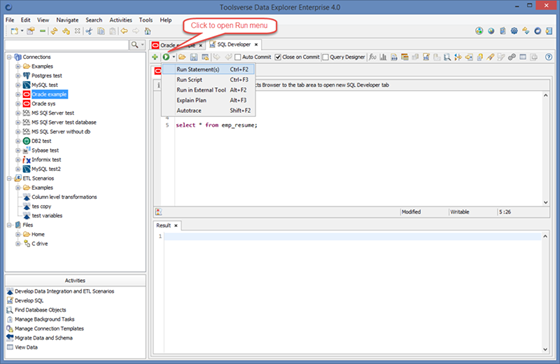Click the open folder icon in SQL toolbar

tap(182, 57)
